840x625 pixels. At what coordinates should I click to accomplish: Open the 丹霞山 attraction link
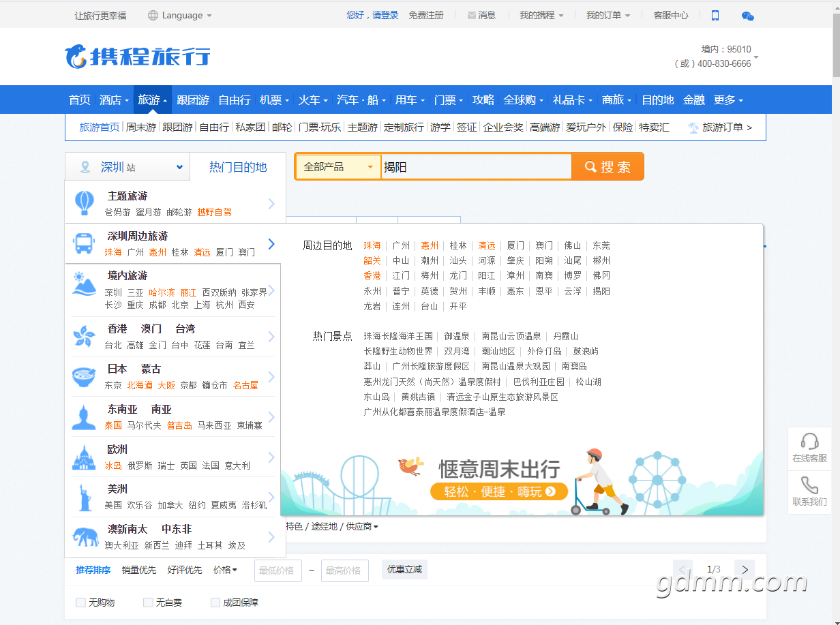(565, 336)
